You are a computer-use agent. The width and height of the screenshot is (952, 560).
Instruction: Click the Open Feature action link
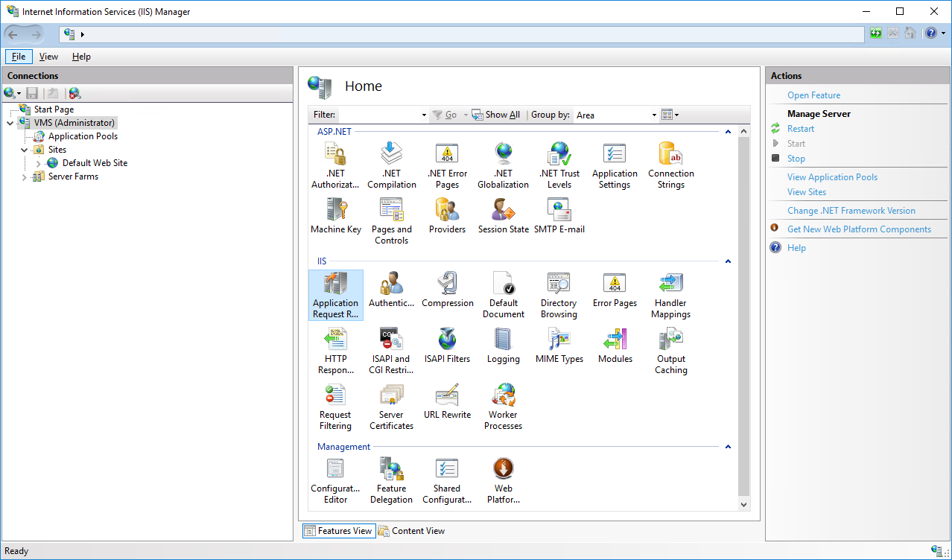coord(813,95)
